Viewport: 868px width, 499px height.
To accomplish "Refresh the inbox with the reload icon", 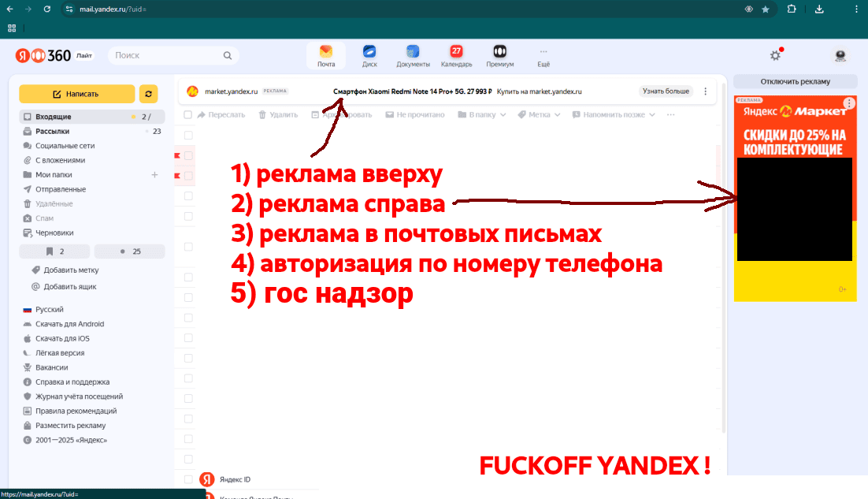I will tap(149, 93).
